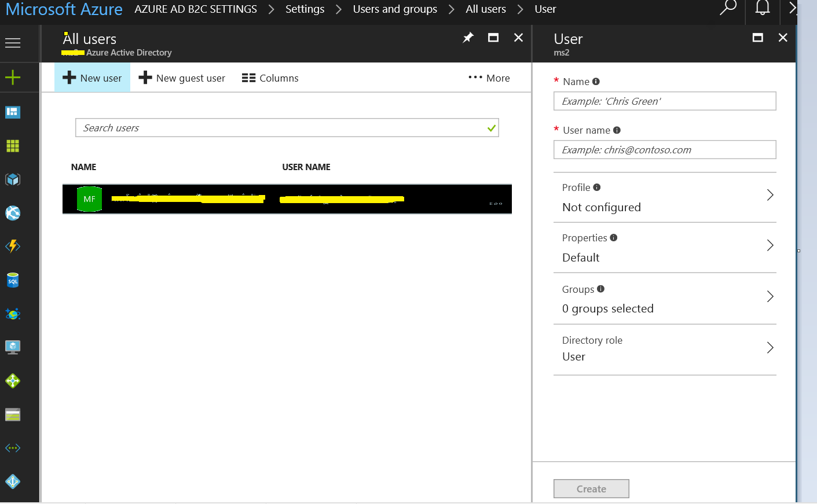The width and height of the screenshot is (817, 504).
Task: Open the Virtual machines monitor icon
Action: 13,347
